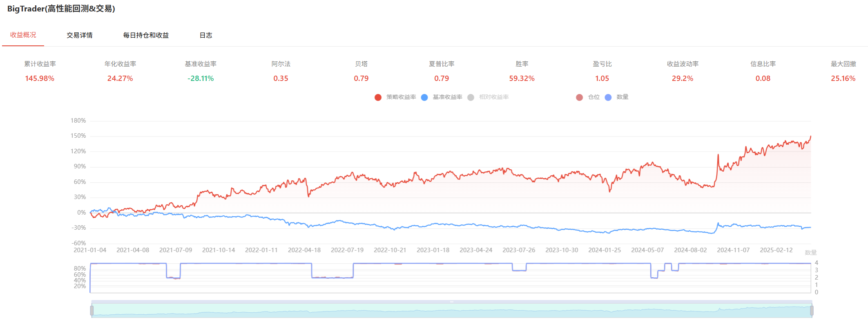Viewport: 868px width, 327px height.
Task: Toggle the red 策略收益率 legend dot
Action: pos(378,97)
